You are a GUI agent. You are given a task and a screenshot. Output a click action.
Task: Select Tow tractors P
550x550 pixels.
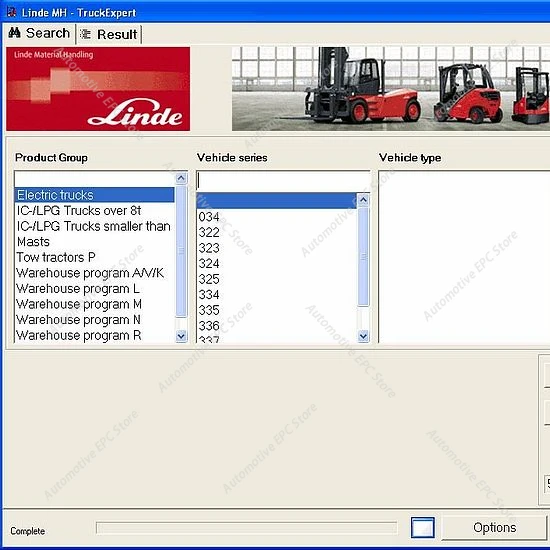(94, 257)
